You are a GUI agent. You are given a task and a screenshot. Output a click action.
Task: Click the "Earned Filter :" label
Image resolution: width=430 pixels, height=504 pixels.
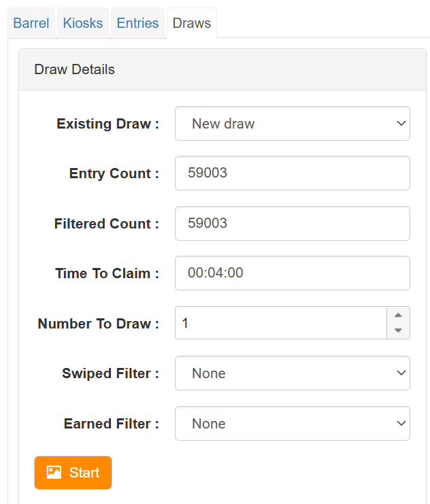(x=111, y=424)
